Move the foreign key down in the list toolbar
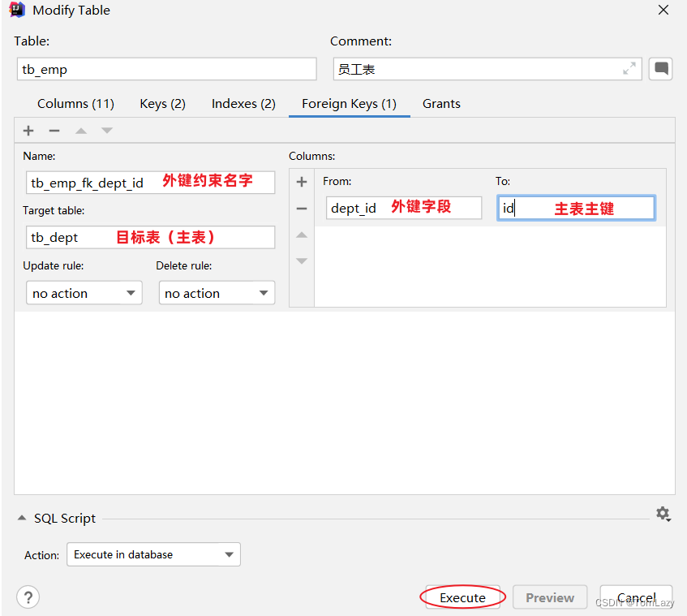Viewport: 687px width, 616px height. pyautogui.click(x=107, y=131)
